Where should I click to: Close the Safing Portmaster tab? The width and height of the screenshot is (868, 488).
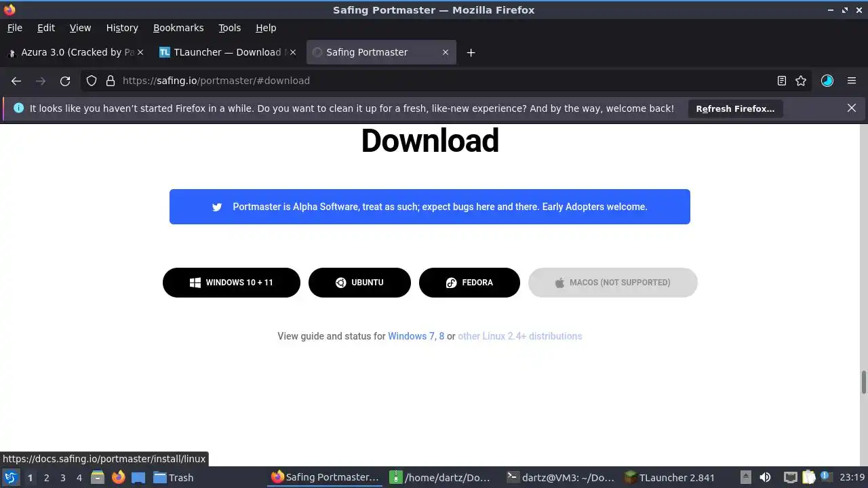coord(446,52)
